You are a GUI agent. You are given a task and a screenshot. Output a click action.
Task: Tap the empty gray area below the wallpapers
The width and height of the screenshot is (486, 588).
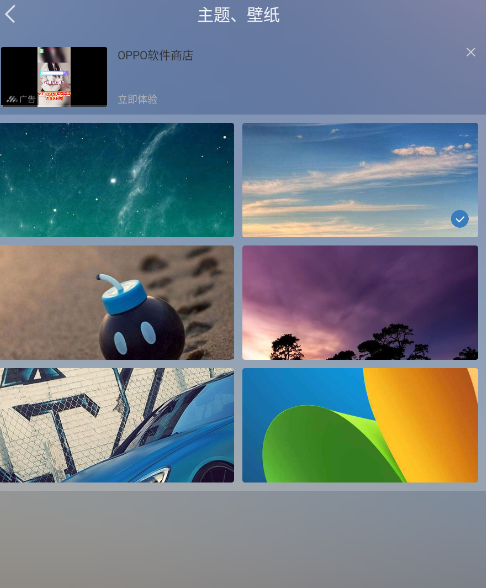click(x=243, y=539)
